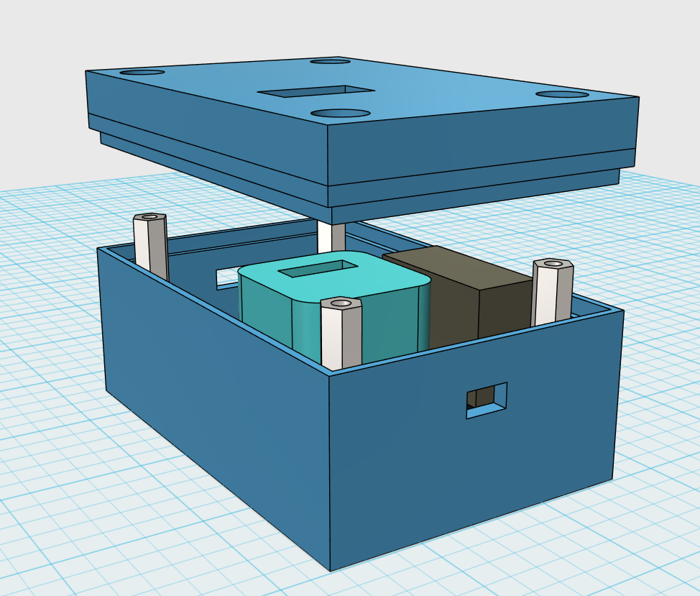
Task: Click the rectangular port cutout on the box side wall
Action: [x=487, y=400]
